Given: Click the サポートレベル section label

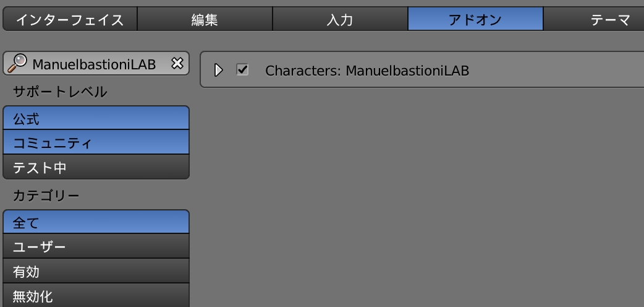Looking at the screenshot, I should [60, 92].
